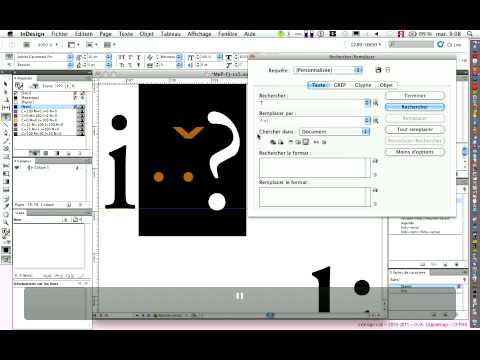Select the Selection arrow tool
The height and width of the screenshot is (360, 480).
[6, 84]
